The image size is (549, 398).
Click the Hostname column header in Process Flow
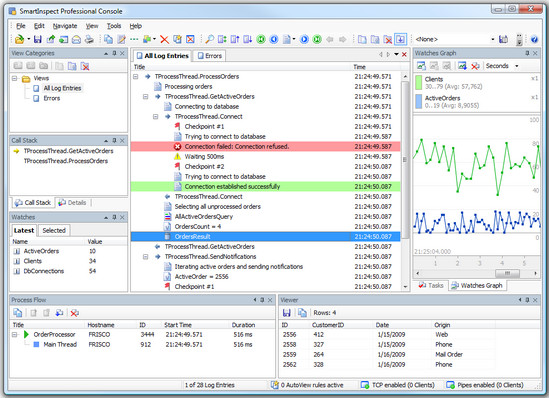(x=101, y=325)
